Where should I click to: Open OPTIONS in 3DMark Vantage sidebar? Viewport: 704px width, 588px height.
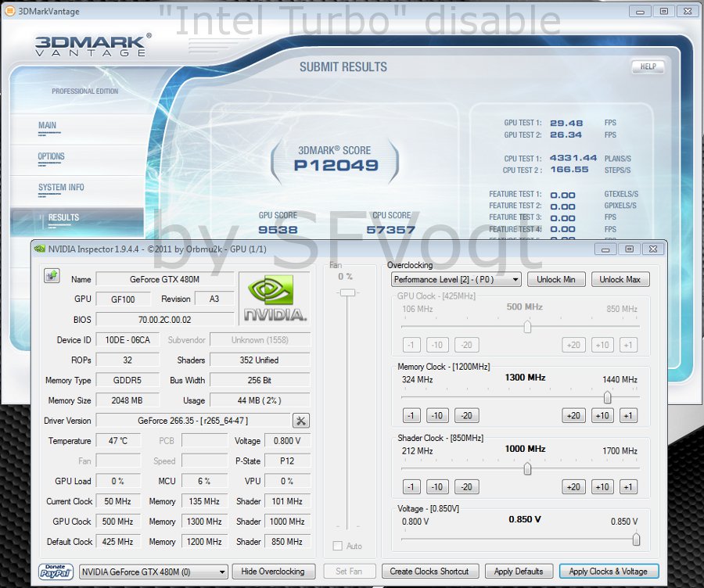click(51, 156)
